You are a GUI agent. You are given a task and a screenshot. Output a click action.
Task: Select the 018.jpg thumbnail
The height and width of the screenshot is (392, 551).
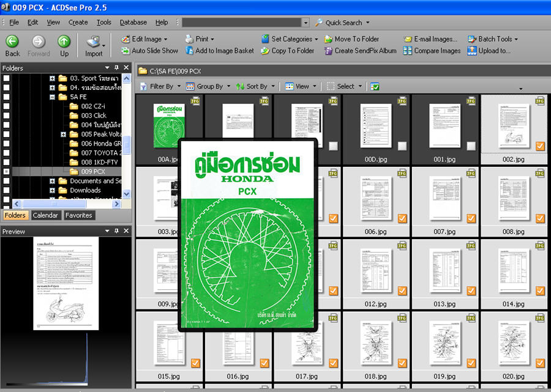[x=376, y=343]
